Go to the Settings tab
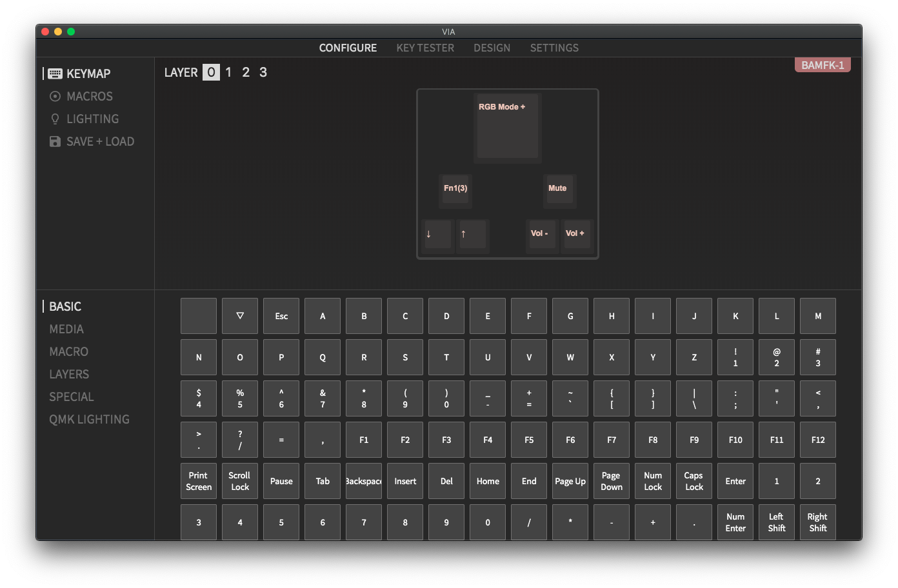 pos(554,48)
